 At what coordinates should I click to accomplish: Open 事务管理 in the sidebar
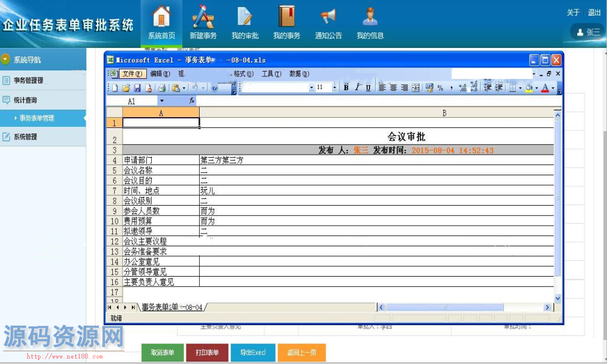coord(43,80)
